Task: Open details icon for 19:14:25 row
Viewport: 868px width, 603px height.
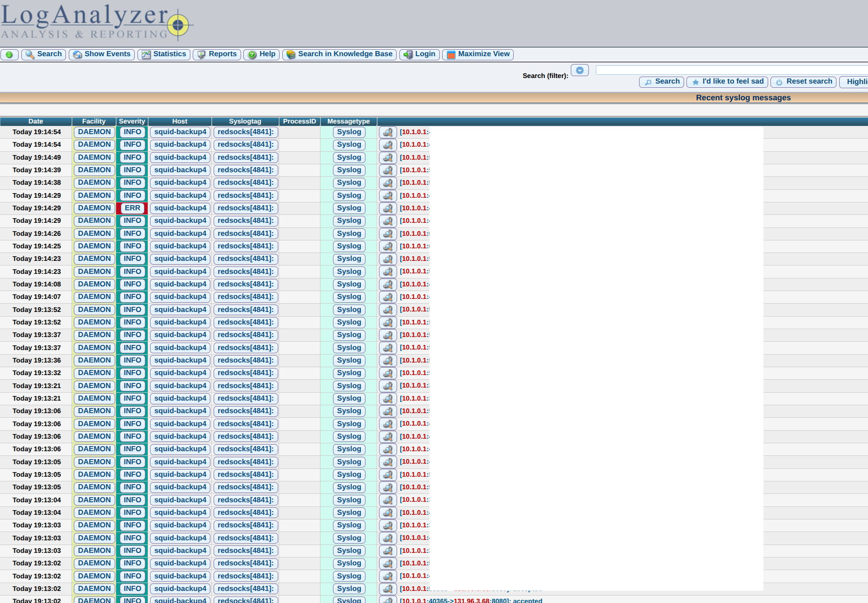Action: click(388, 246)
